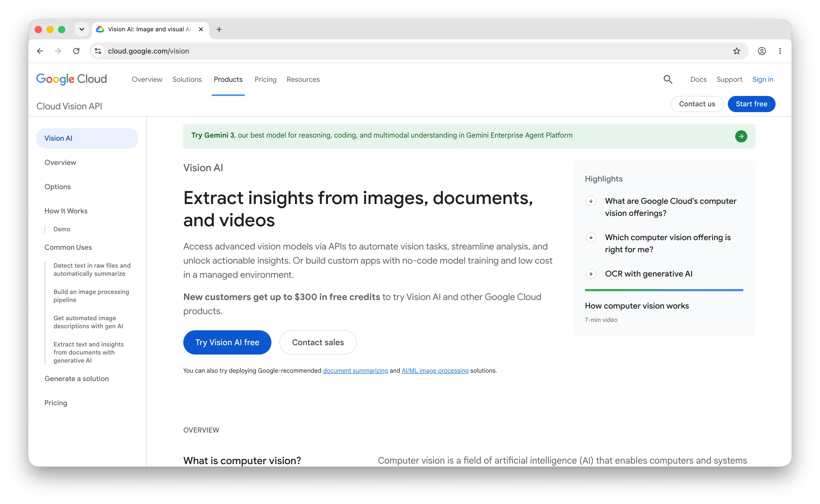Screen dimensions: 820x504
Task: Go to Docs link
Action: 698,79
